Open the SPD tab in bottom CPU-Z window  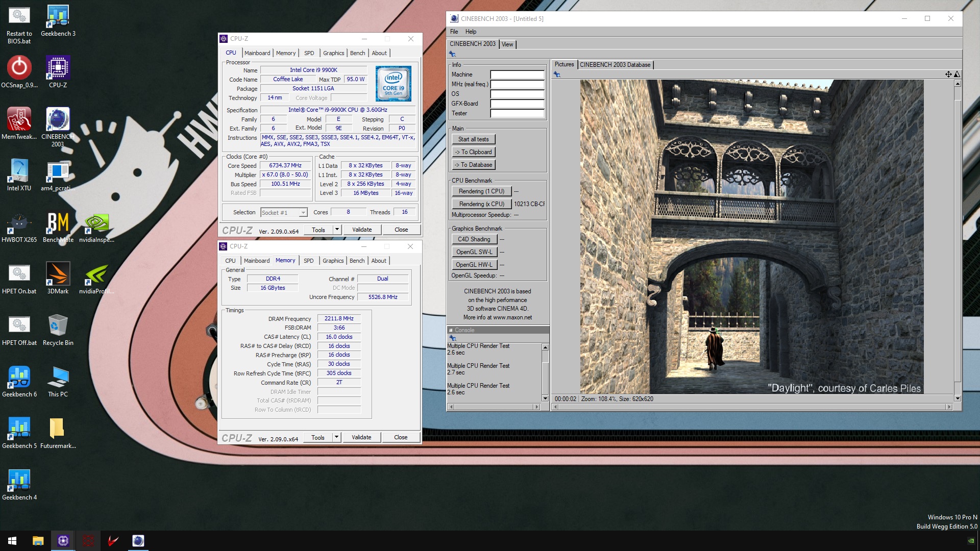coord(309,261)
